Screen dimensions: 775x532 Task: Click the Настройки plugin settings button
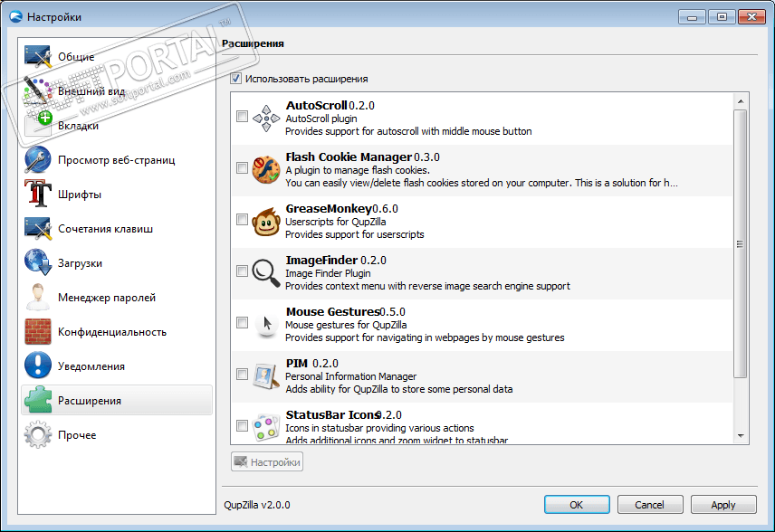[267, 461]
